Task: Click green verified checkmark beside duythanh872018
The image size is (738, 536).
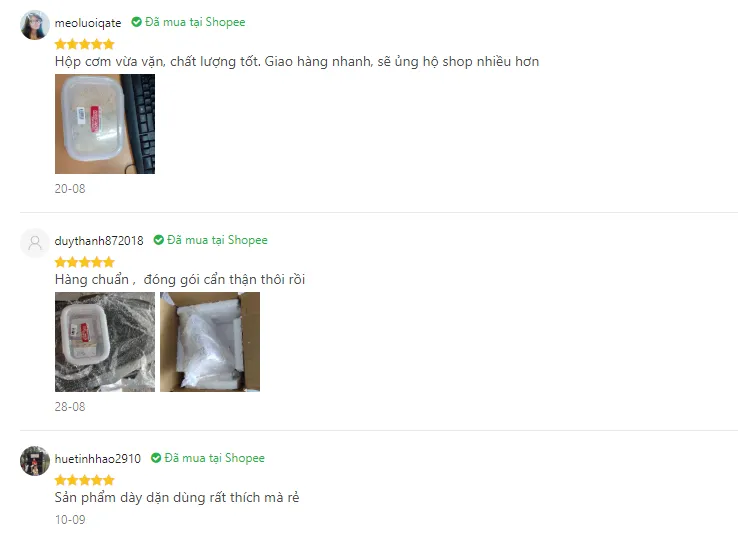Action: (159, 240)
